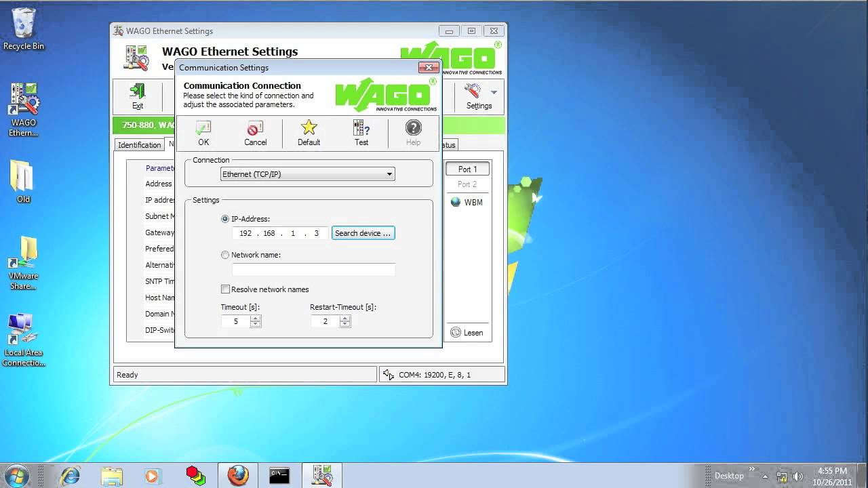
Task: Click the volume speaker tray icon
Action: (798, 476)
